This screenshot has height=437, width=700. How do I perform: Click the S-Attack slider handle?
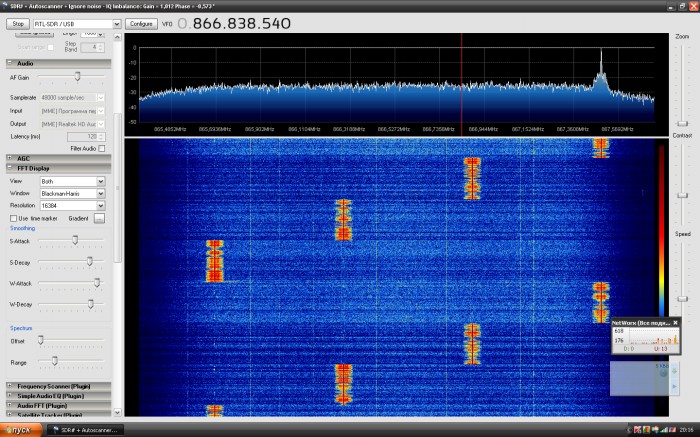pos(75,240)
